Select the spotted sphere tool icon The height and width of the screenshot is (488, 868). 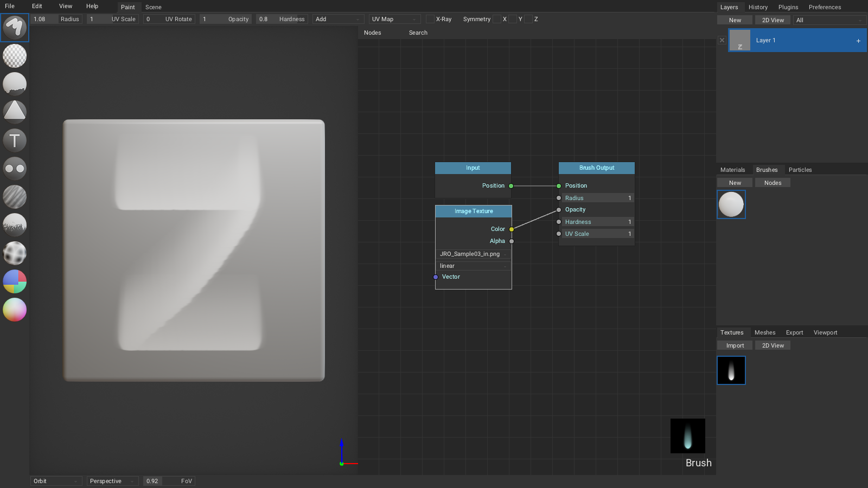click(15, 253)
